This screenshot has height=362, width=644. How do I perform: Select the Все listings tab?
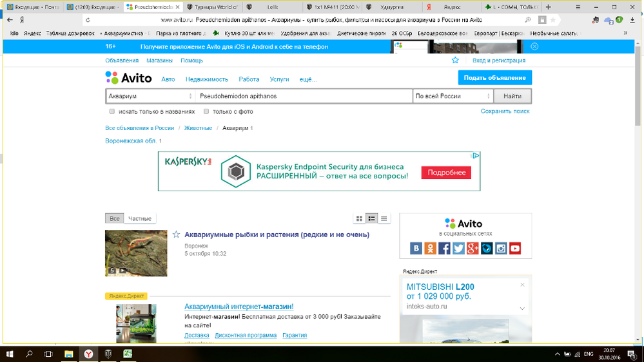coord(115,218)
